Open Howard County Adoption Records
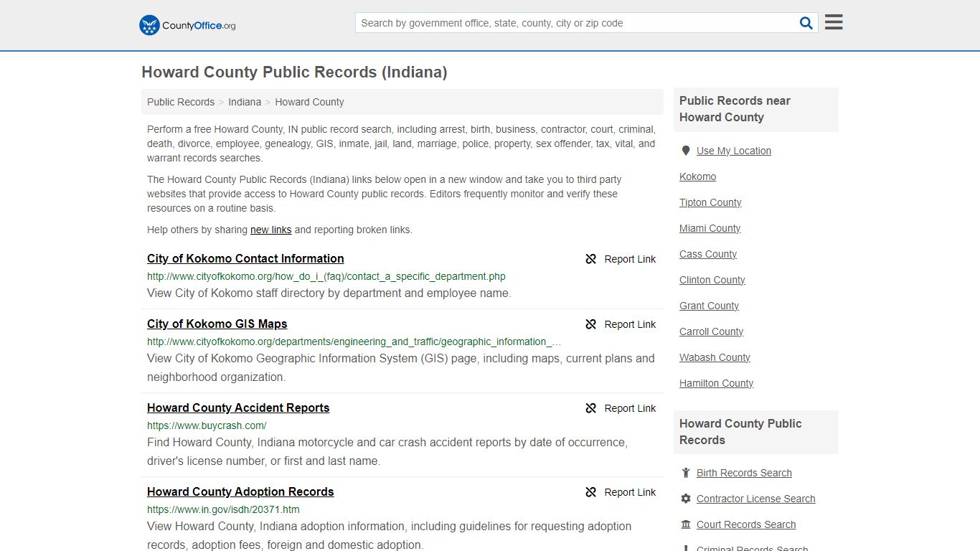Image resolution: width=980 pixels, height=551 pixels. coord(240,491)
